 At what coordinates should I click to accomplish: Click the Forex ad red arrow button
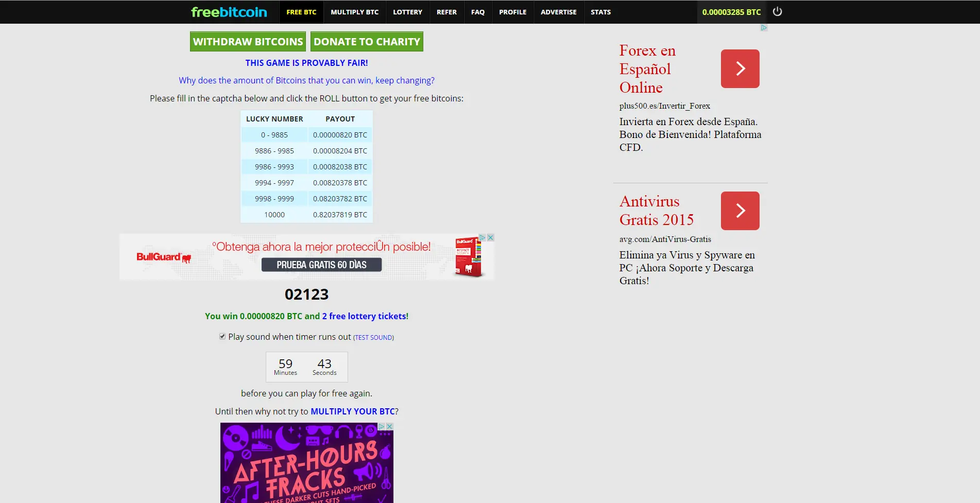[x=740, y=68]
